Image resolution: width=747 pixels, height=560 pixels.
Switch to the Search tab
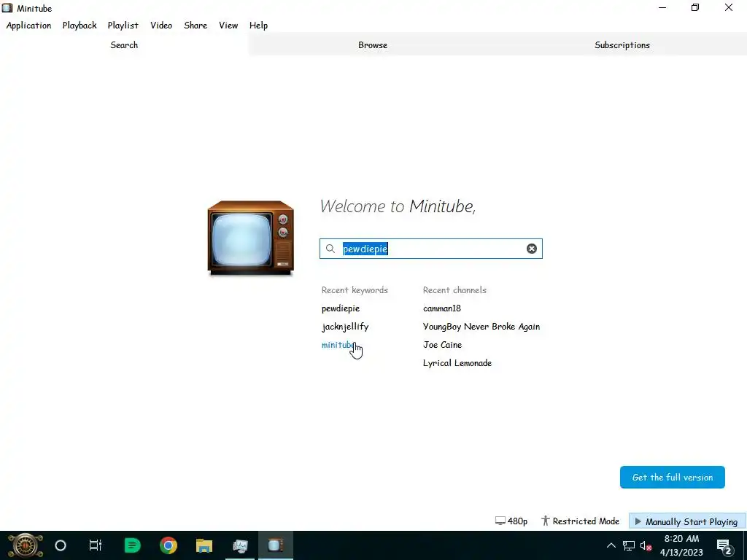tap(124, 44)
